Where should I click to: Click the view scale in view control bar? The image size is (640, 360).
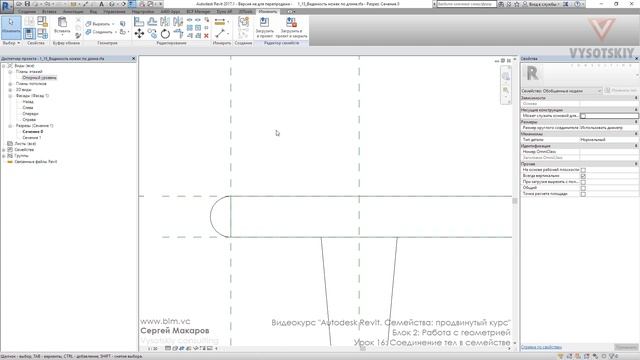153,349
